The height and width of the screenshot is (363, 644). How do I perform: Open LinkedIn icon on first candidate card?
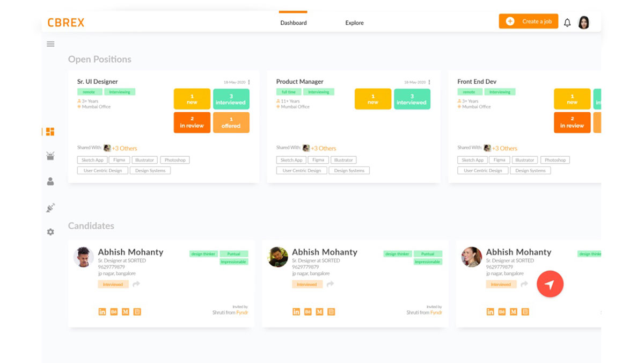(102, 311)
